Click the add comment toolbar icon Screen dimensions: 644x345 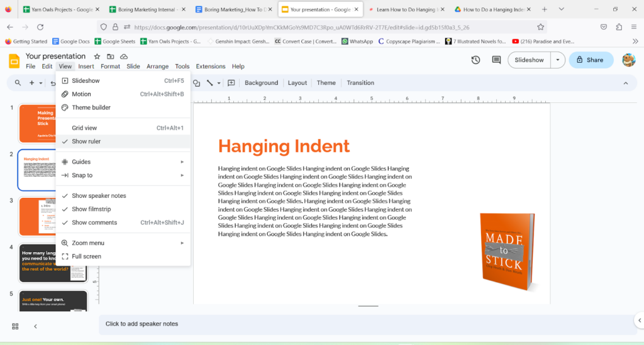pyautogui.click(x=231, y=83)
